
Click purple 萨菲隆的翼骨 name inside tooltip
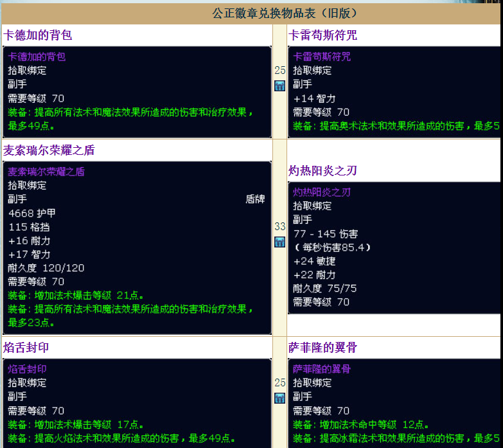point(322,369)
